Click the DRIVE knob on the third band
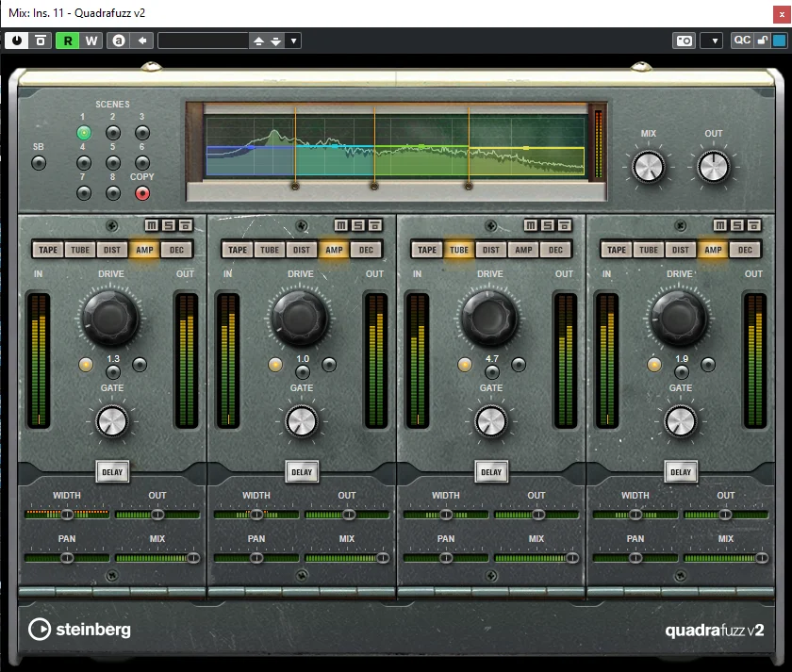Viewport: 792px width, 672px height. (489, 318)
